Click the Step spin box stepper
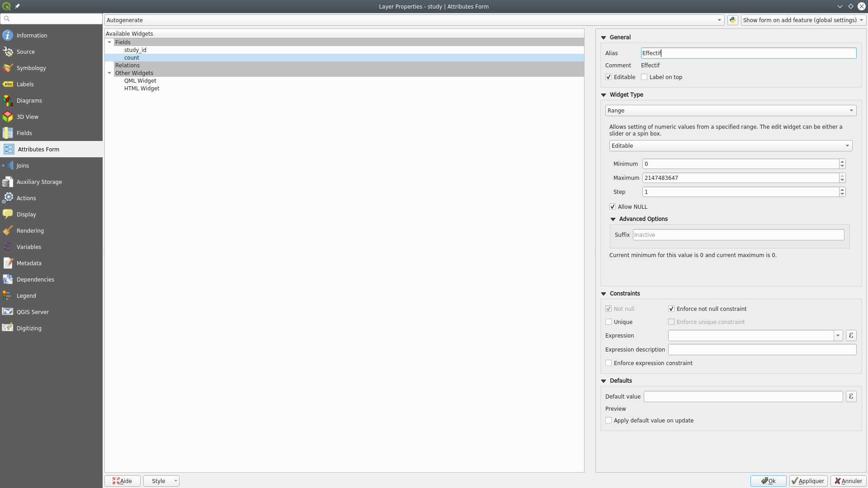This screenshot has height=488, width=868. pyautogui.click(x=842, y=192)
